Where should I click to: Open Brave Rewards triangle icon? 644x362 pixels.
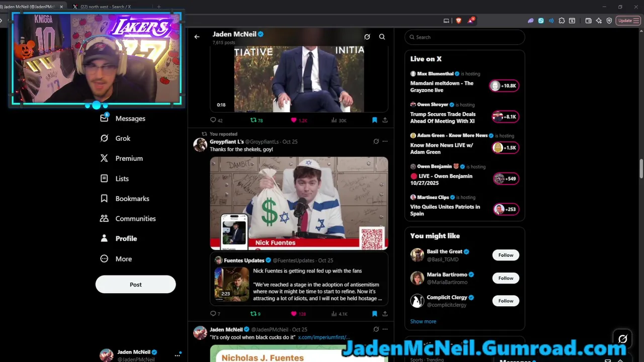(x=470, y=21)
